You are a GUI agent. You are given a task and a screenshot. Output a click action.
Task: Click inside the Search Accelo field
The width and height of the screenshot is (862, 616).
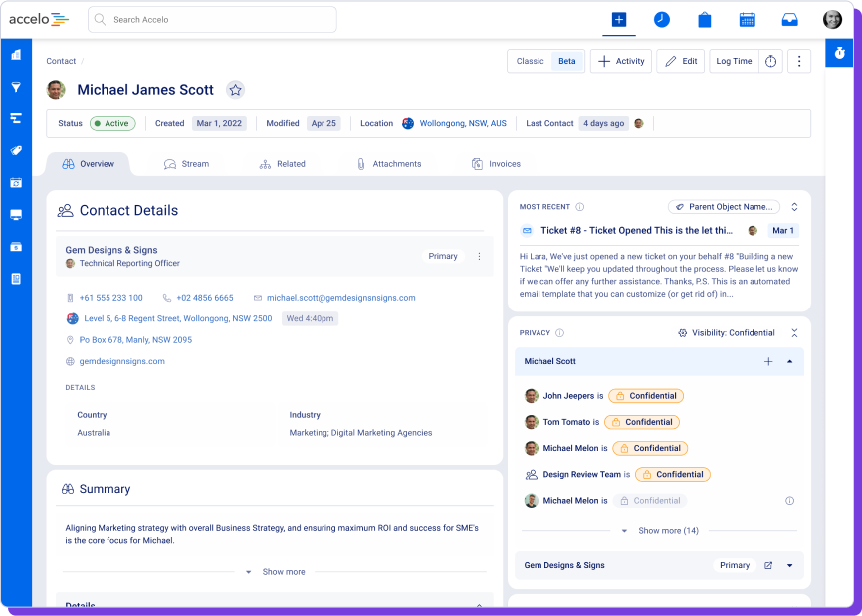click(x=212, y=19)
